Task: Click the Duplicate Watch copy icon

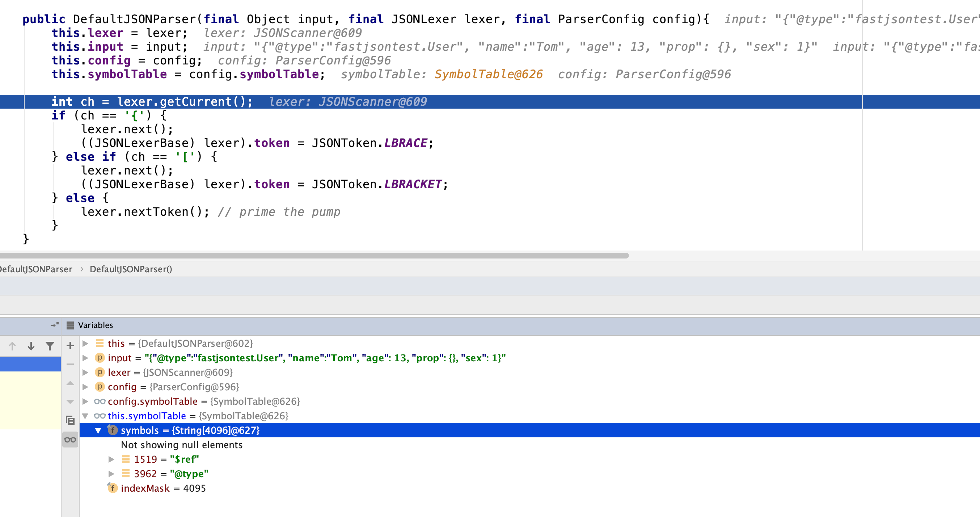Action: [x=70, y=420]
